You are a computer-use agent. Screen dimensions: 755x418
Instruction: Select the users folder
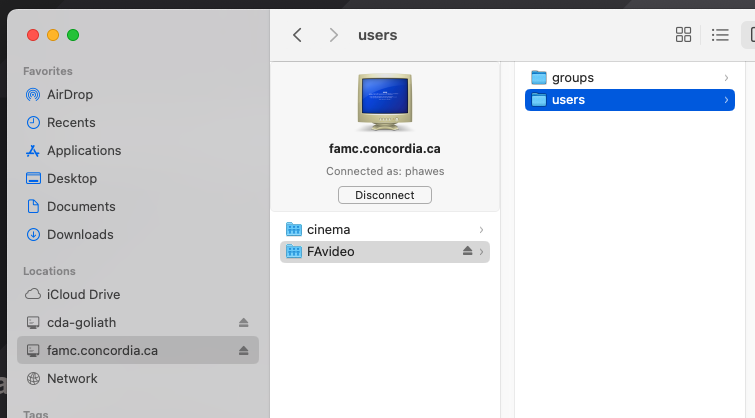(x=630, y=100)
